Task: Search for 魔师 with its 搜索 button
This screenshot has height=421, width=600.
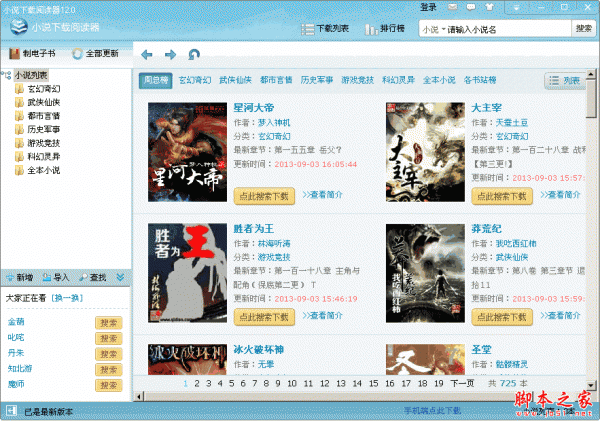Action: 109,385
